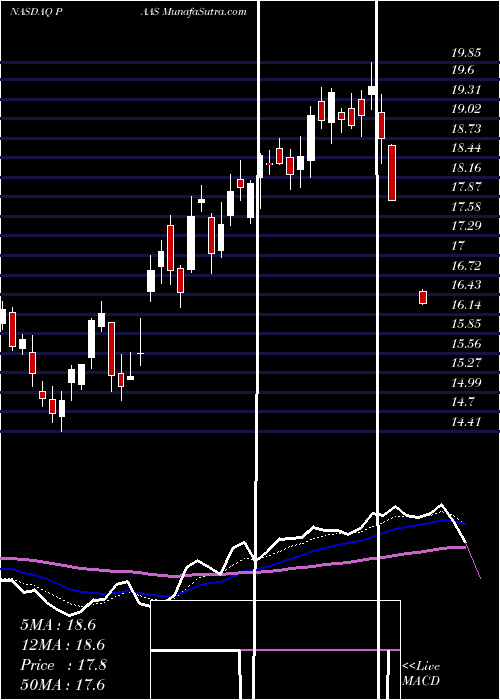
Task: Click the 12MA : 18.6 readout
Action: coord(62,645)
